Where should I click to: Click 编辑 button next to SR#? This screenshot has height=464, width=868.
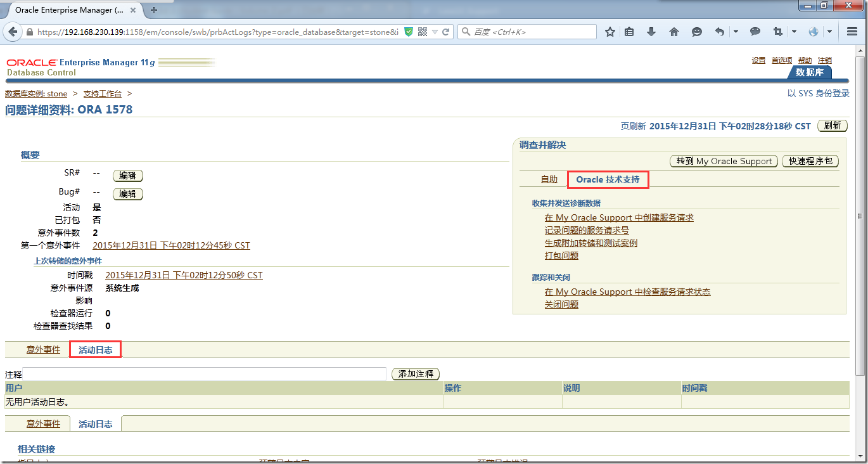127,176
